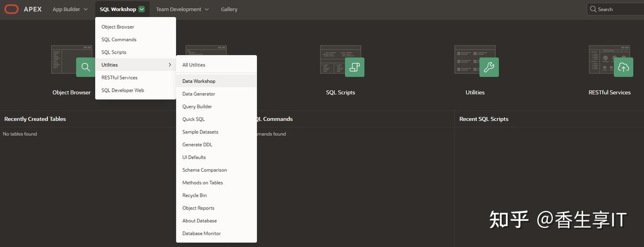Click the SQL Scripts tile label
Image resolution: width=644 pixels, height=247 pixels.
(340, 93)
